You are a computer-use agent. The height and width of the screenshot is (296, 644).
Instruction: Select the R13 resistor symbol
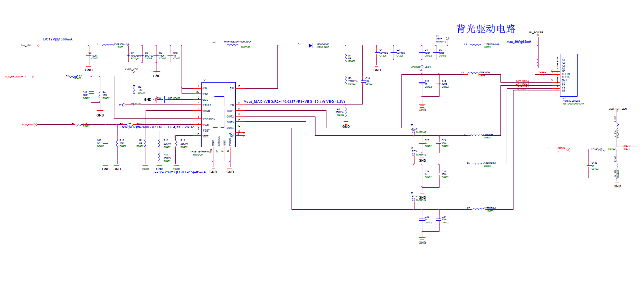[176, 144]
